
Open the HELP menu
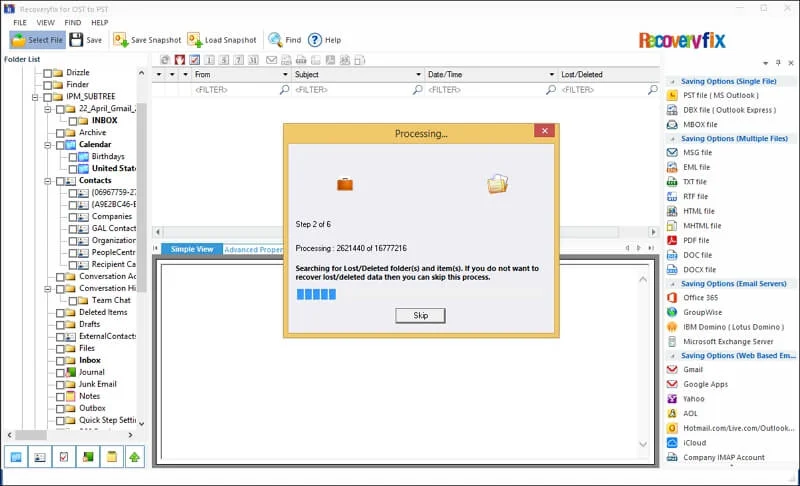99,22
